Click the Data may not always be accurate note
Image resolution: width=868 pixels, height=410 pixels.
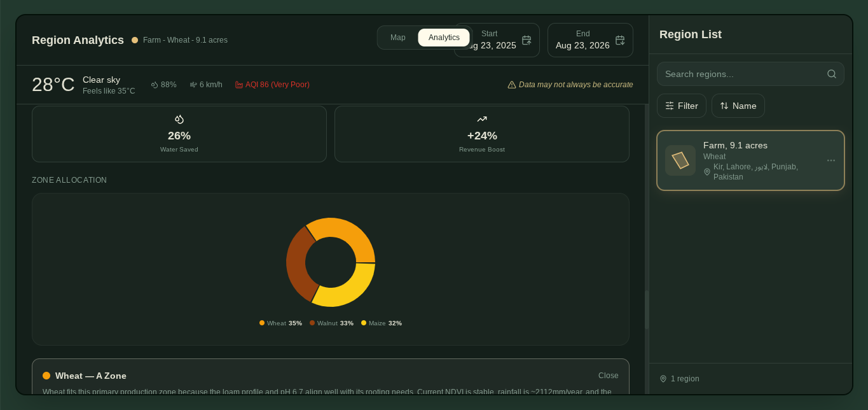576,85
